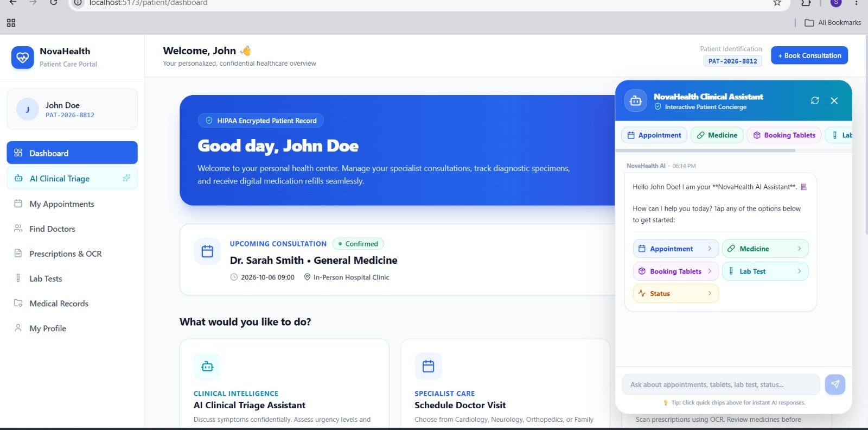The height and width of the screenshot is (430, 868).
Task: Navigate to Find Doctors
Action: 72,229
